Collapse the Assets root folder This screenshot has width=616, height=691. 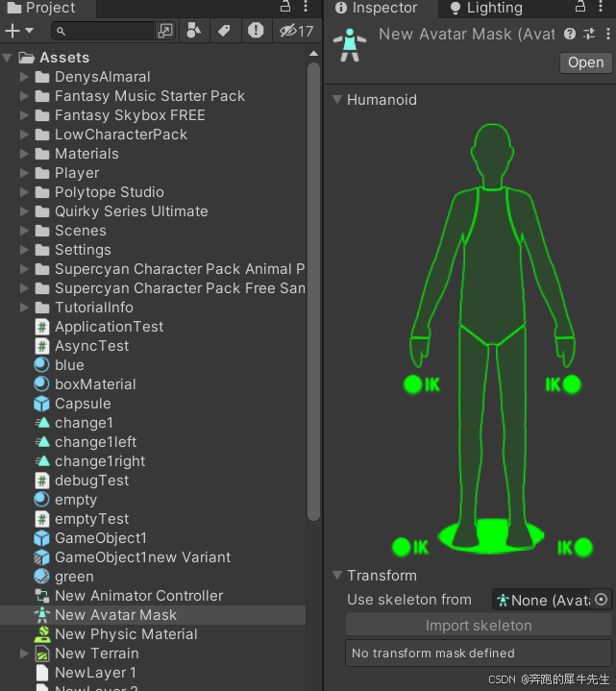point(7,58)
